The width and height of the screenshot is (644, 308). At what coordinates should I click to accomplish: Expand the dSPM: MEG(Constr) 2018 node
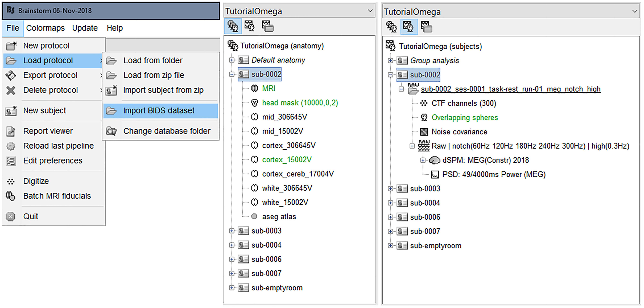(423, 160)
